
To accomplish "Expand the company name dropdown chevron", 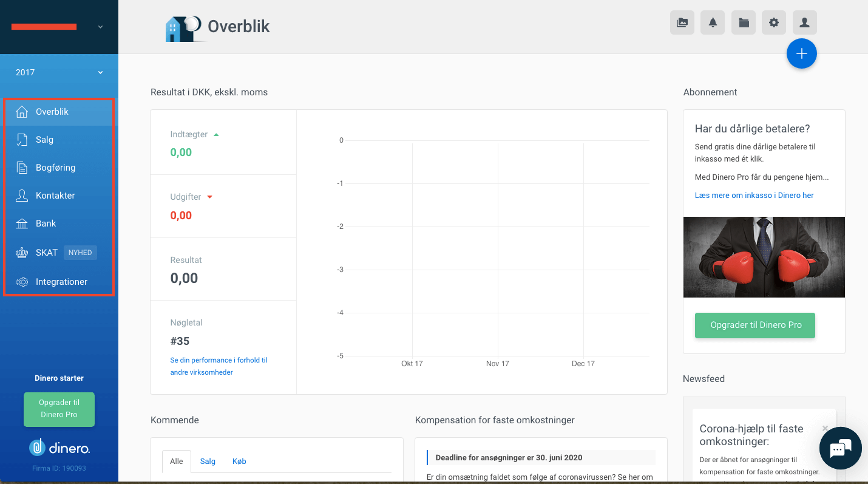I will click(101, 27).
